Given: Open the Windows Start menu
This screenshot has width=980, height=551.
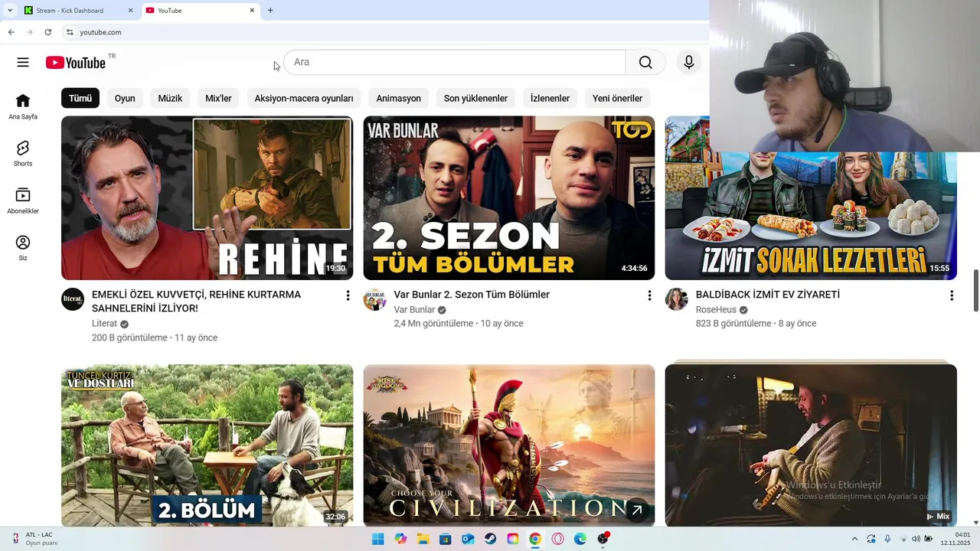Looking at the screenshot, I should (377, 539).
